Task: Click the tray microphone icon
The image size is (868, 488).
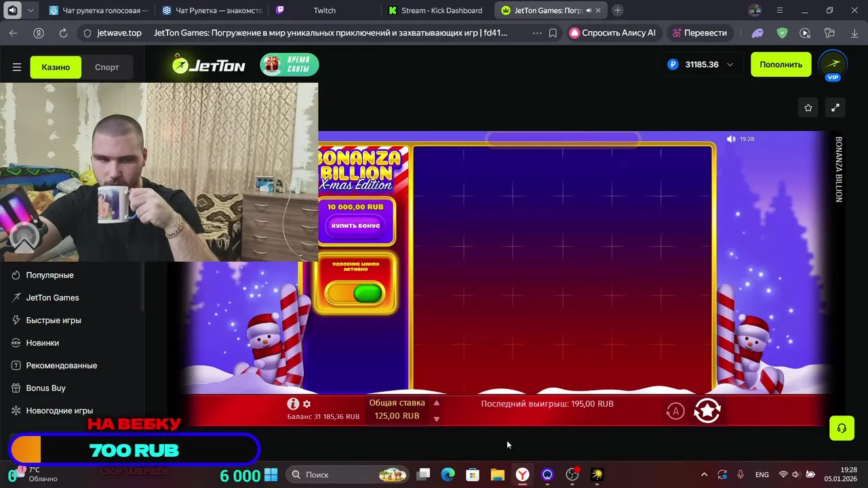Action: [741, 474]
